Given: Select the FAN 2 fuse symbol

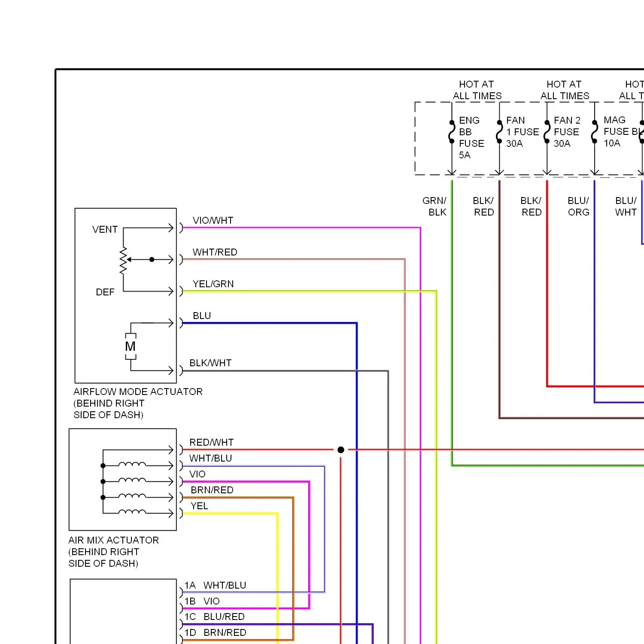Looking at the screenshot, I should click(547, 132).
